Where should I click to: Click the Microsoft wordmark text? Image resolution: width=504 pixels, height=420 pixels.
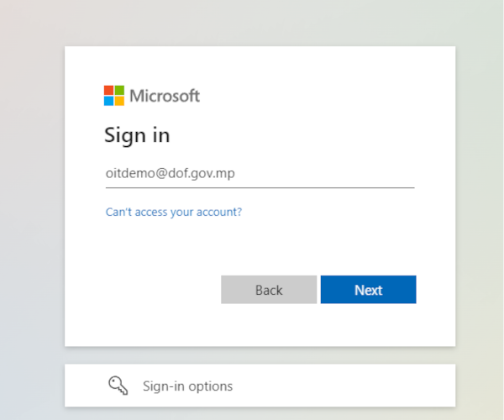(x=165, y=96)
